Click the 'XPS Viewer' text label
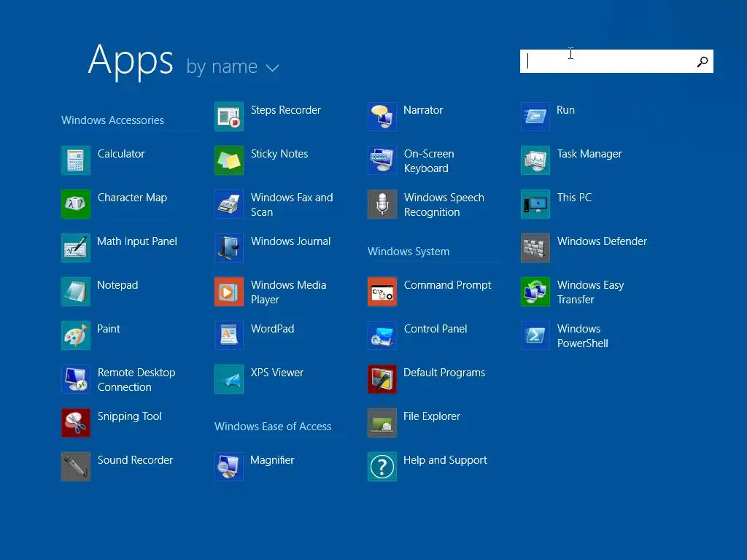 point(277,373)
